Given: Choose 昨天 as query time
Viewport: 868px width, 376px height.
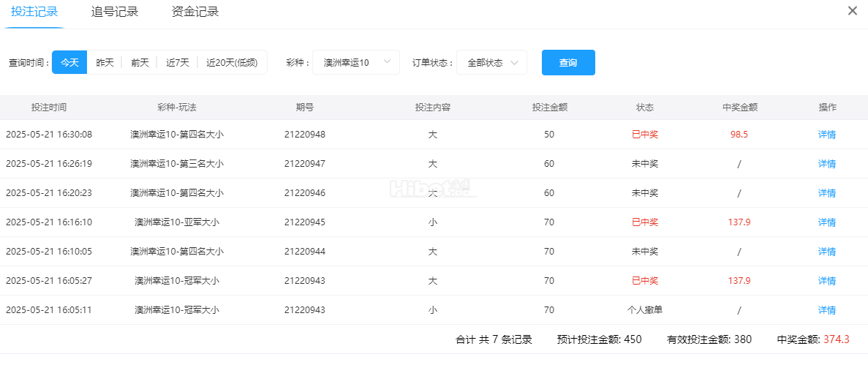Looking at the screenshot, I should [x=105, y=63].
